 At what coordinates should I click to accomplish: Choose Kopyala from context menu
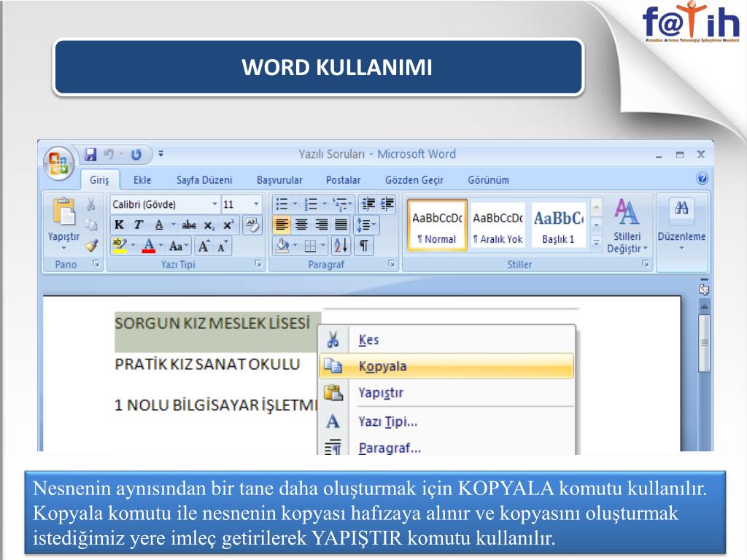tap(446, 366)
